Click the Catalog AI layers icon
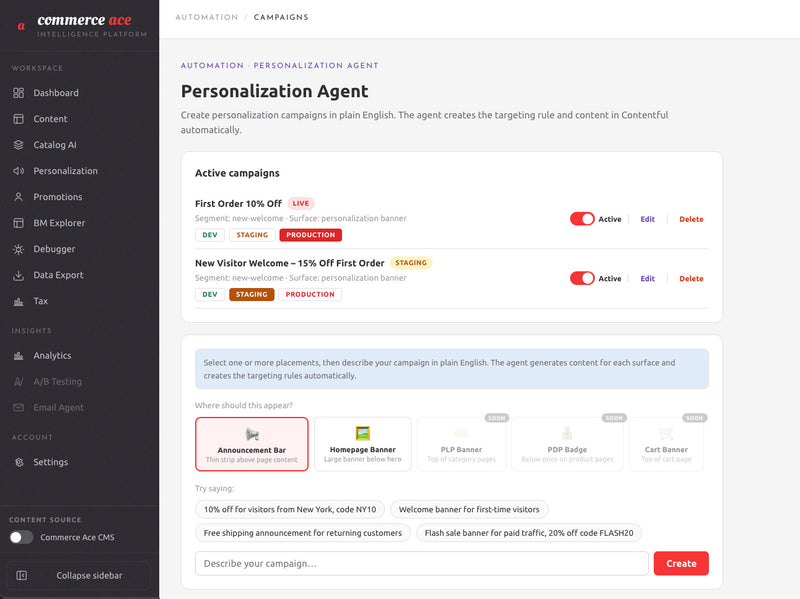Image resolution: width=800 pixels, height=599 pixels. pos(18,145)
